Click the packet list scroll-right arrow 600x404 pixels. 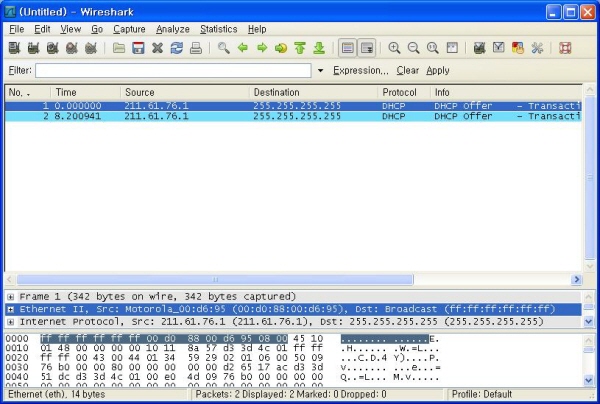click(576, 280)
